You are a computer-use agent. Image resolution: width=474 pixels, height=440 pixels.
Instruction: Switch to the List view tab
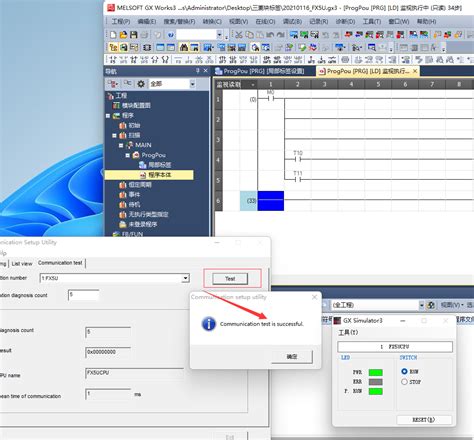[22, 263]
